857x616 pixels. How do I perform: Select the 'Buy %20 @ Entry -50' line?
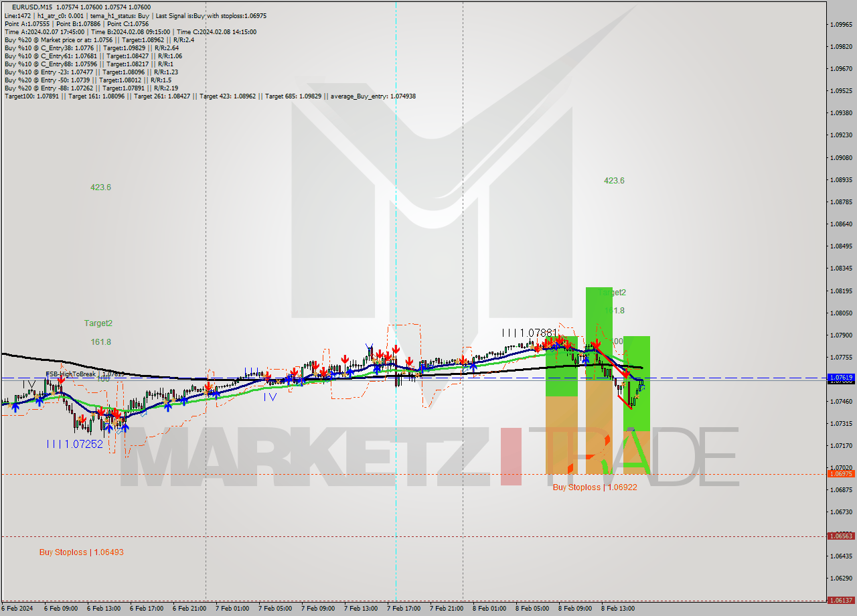point(86,80)
